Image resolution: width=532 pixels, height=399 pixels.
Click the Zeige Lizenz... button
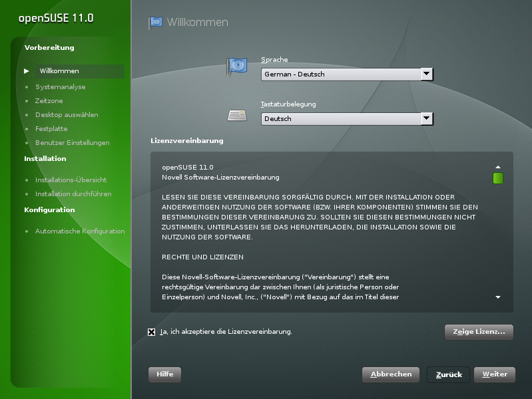pyautogui.click(x=479, y=332)
